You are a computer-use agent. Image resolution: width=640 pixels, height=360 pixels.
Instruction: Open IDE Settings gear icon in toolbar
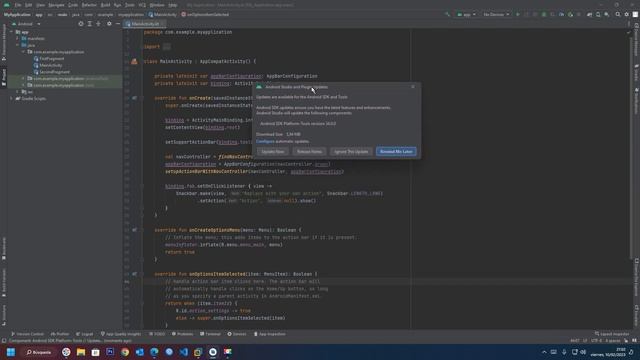click(627, 14)
